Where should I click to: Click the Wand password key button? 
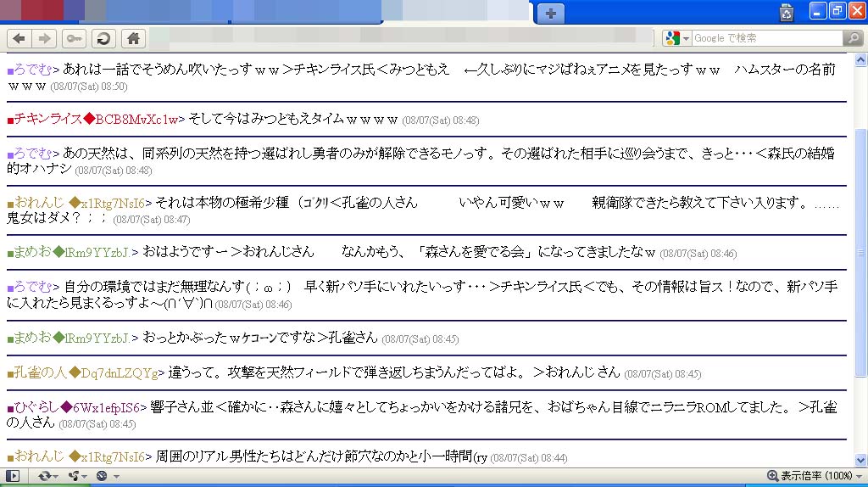tap(74, 38)
